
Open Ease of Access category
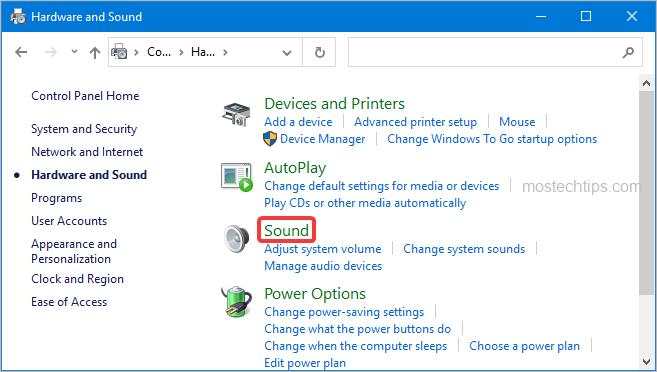pyautogui.click(x=69, y=302)
